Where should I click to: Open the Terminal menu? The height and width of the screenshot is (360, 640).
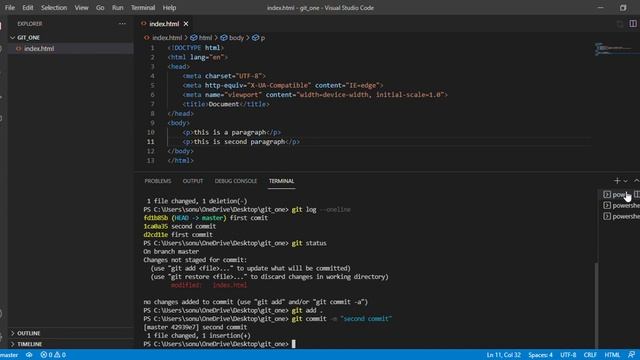click(x=143, y=8)
